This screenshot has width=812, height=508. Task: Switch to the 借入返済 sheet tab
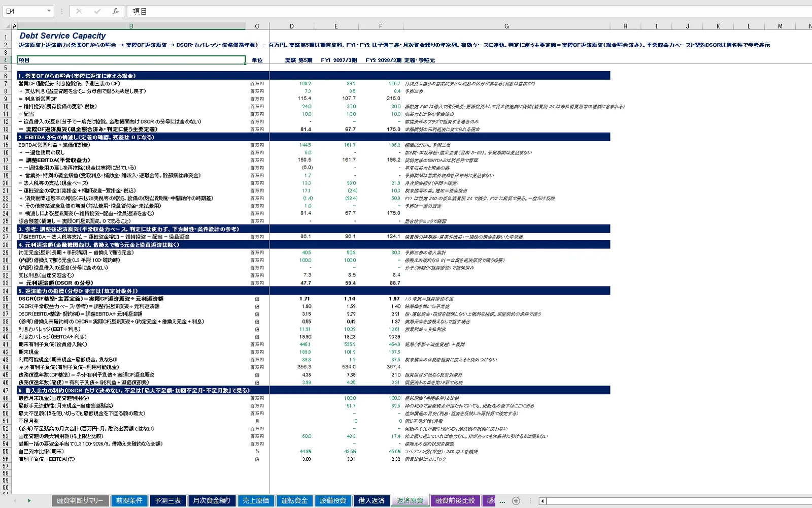click(x=371, y=501)
